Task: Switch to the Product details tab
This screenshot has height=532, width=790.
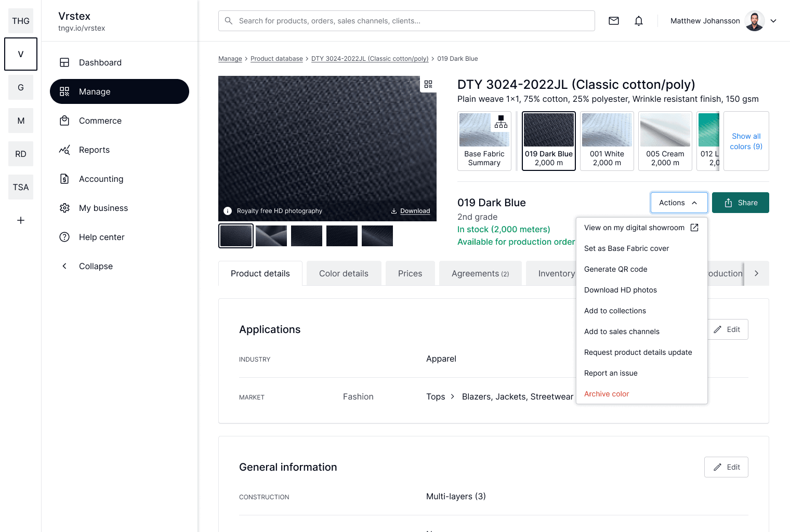Action: tap(260, 273)
